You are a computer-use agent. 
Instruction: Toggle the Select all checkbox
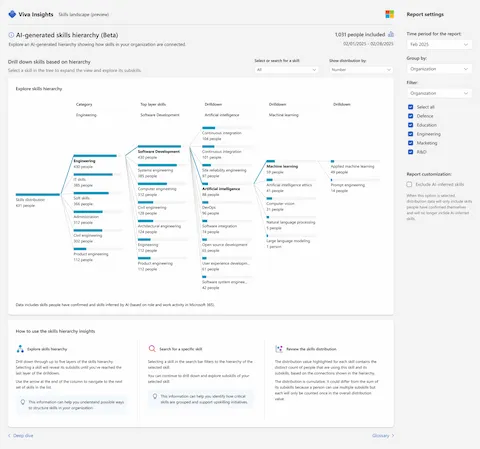411,107
